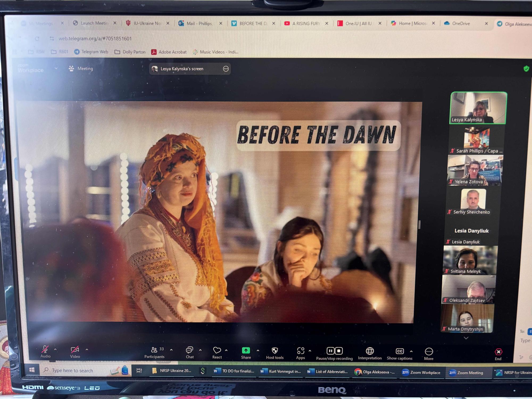
Task: Start camera with the Video button
Action: 75,352
